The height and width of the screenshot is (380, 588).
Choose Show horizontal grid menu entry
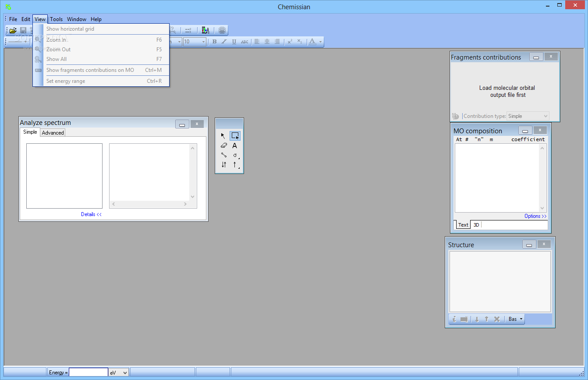[x=101, y=29]
